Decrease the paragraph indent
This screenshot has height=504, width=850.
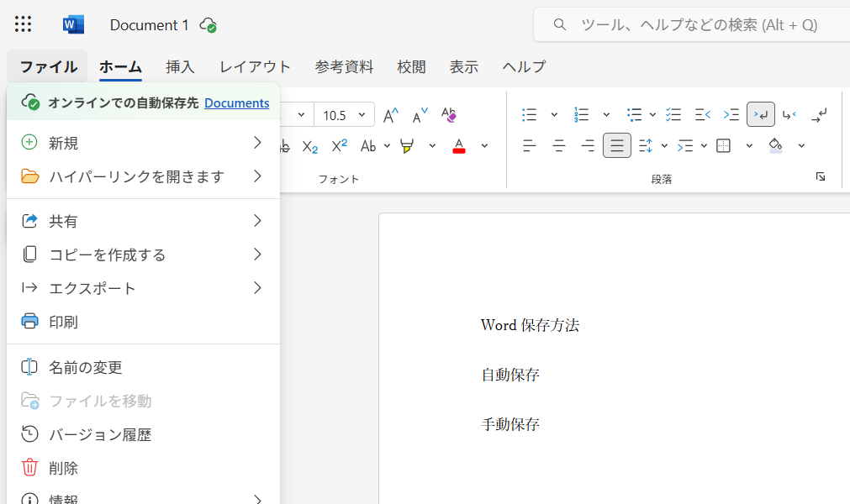[x=703, y=115]
